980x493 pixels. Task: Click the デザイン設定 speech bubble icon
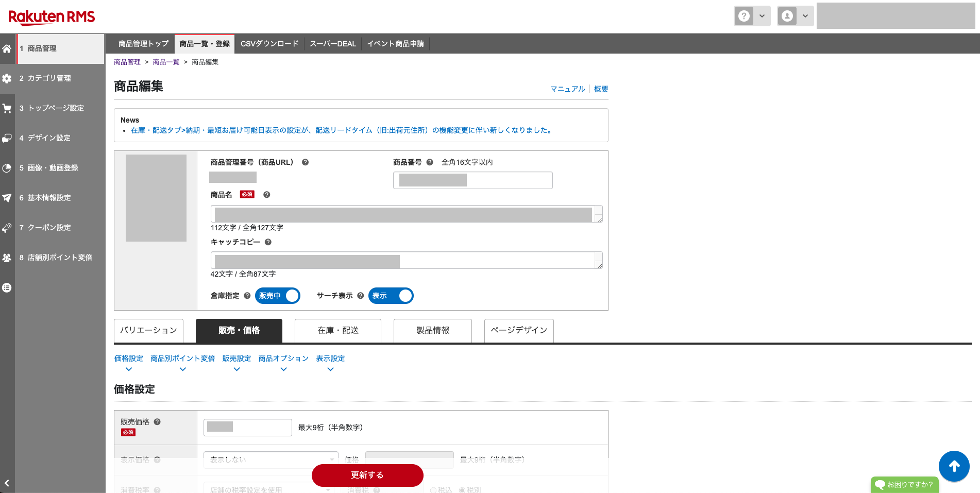tap(7, 138)
